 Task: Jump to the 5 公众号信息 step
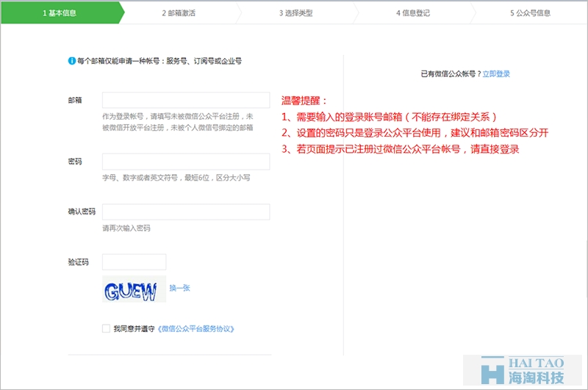tap(530, 12)
